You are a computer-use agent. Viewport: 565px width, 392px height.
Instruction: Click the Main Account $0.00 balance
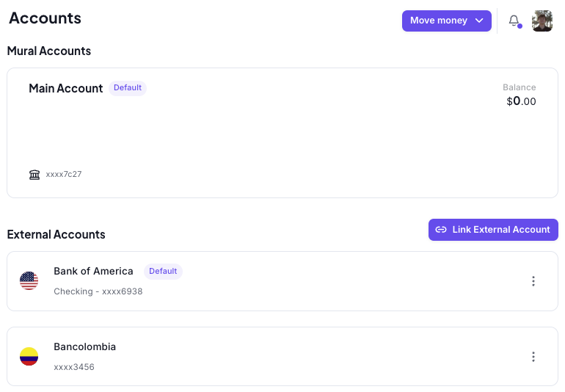point(521,101)
